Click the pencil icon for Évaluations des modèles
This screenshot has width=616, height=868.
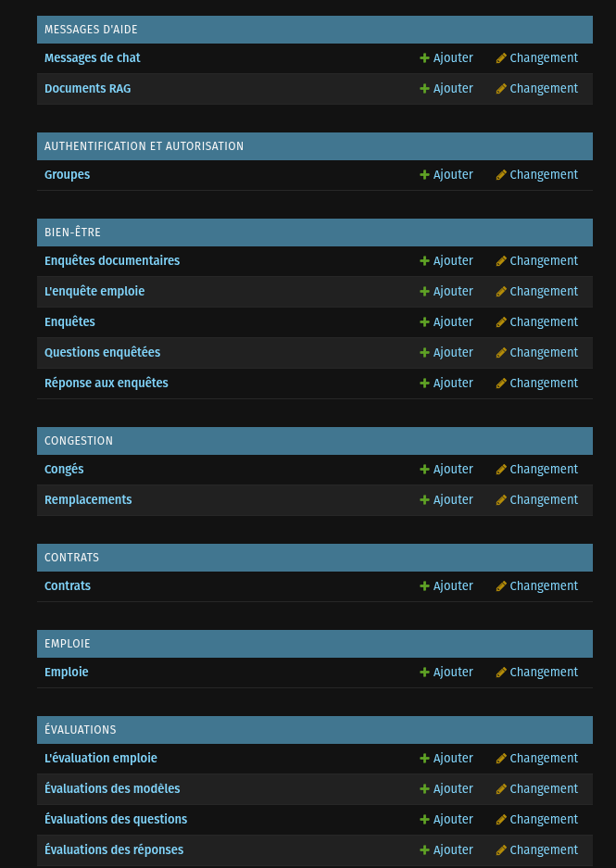[501, 789]
